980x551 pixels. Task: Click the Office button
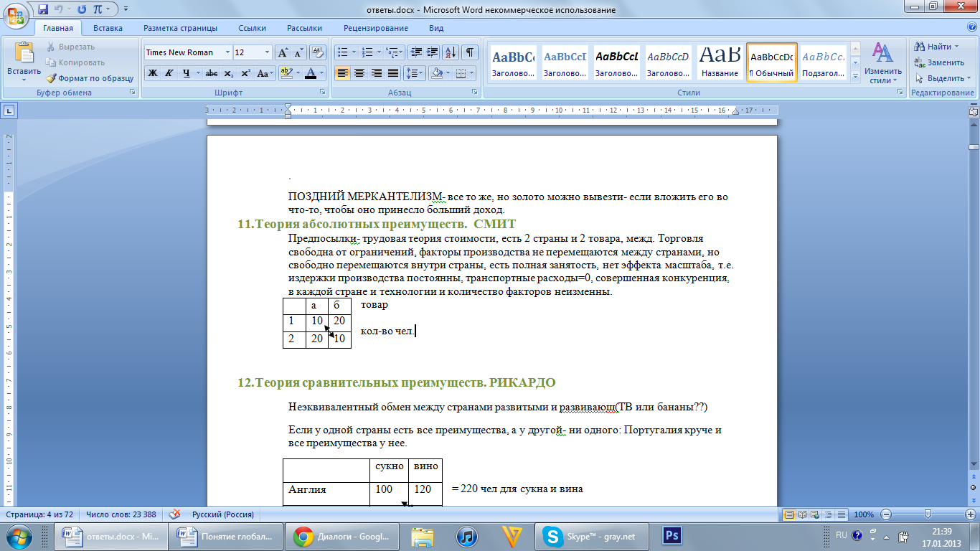[16, 15]
